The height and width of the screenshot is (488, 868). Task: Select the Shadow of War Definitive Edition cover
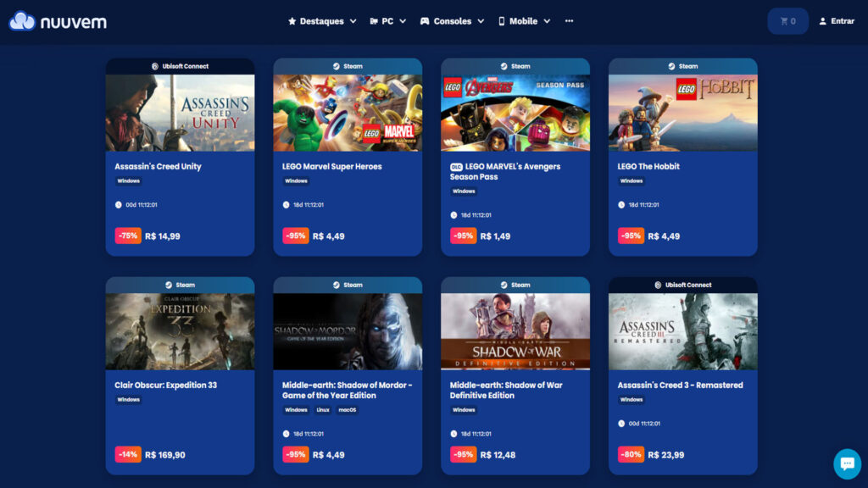pyautogui.click(x=515, y=331)
